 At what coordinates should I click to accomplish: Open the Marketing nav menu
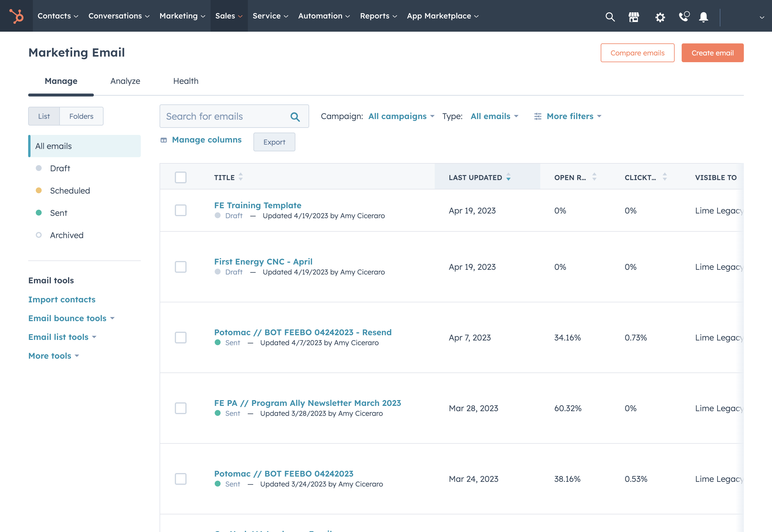point(182,16)
